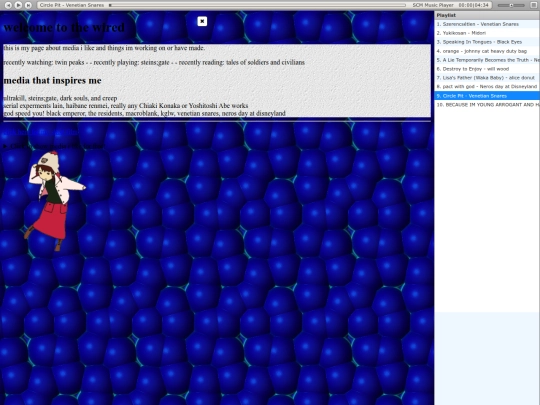
Task: Click the blue hyperlink below the text box
Action: pos(41,132)
